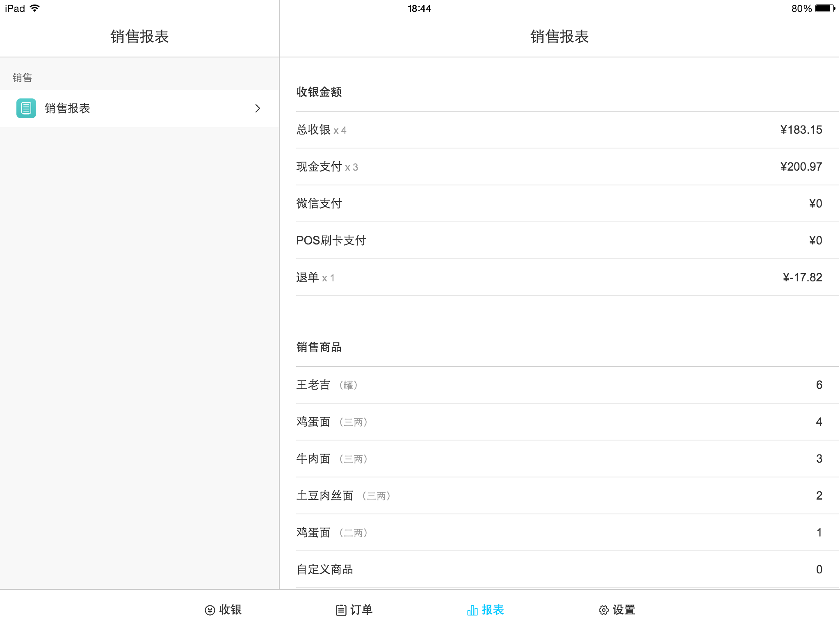Select the quantity 0 for 自定义商品

point(819,569)
